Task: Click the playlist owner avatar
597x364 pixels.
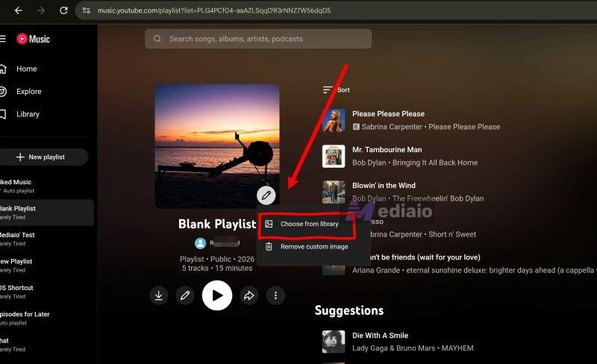Action: pyautogui.click(x=200, y=243)
